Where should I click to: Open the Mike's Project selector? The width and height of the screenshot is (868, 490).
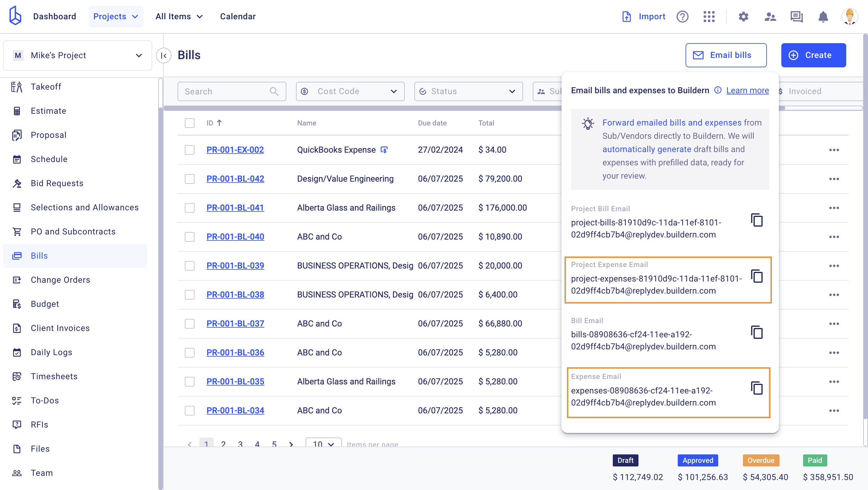click(x=78, y=56)
